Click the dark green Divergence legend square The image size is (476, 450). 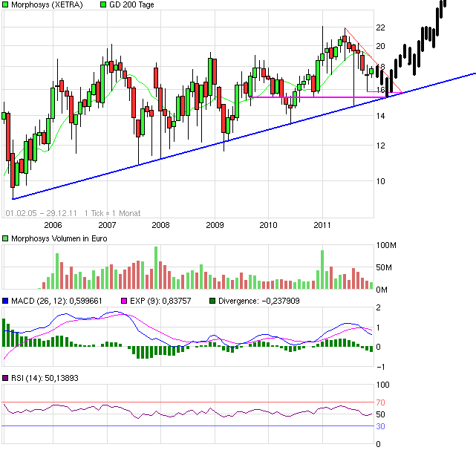[x=212, y=301]
